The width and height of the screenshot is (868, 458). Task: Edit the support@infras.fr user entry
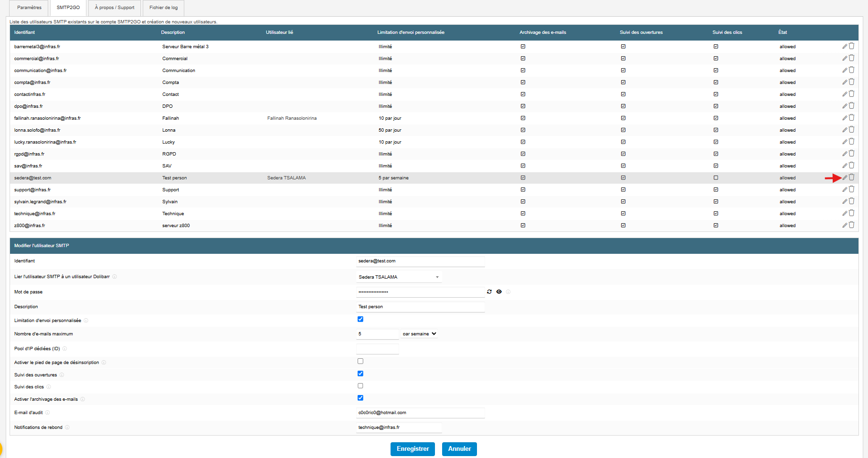[x=845, y=189]
